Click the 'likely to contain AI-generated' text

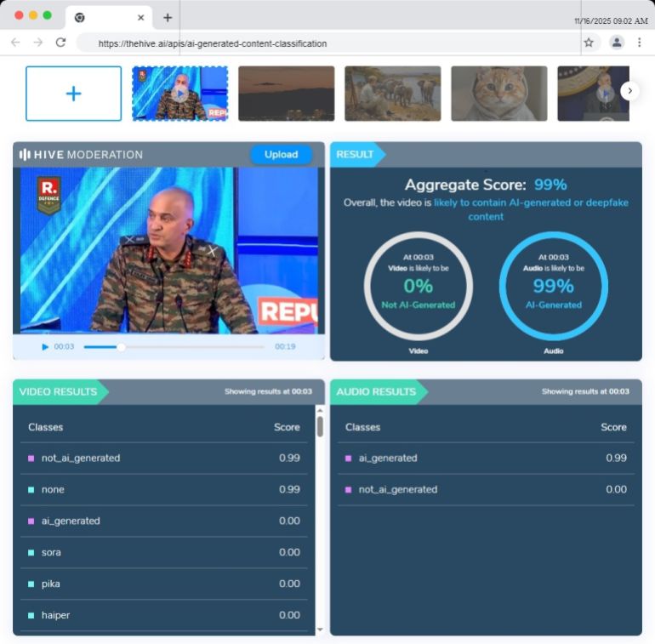coord(502,202)
